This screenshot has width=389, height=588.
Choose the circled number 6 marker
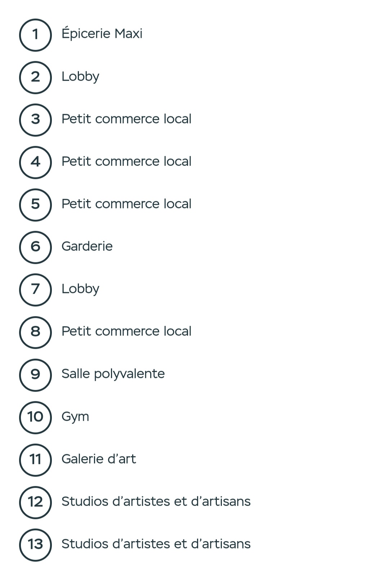35,247
